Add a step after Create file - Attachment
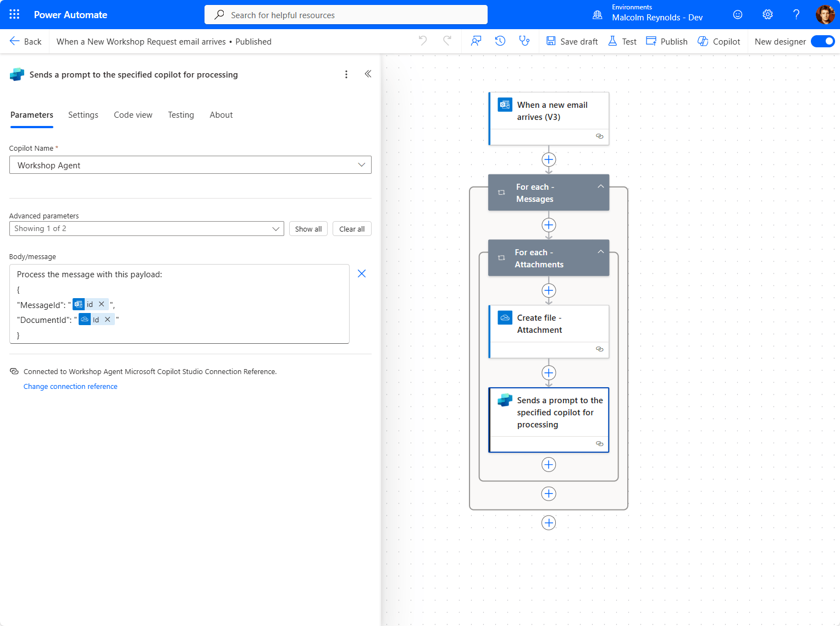Screen dimensions: 840x626 pyautogui.click(x=549, y=373)
